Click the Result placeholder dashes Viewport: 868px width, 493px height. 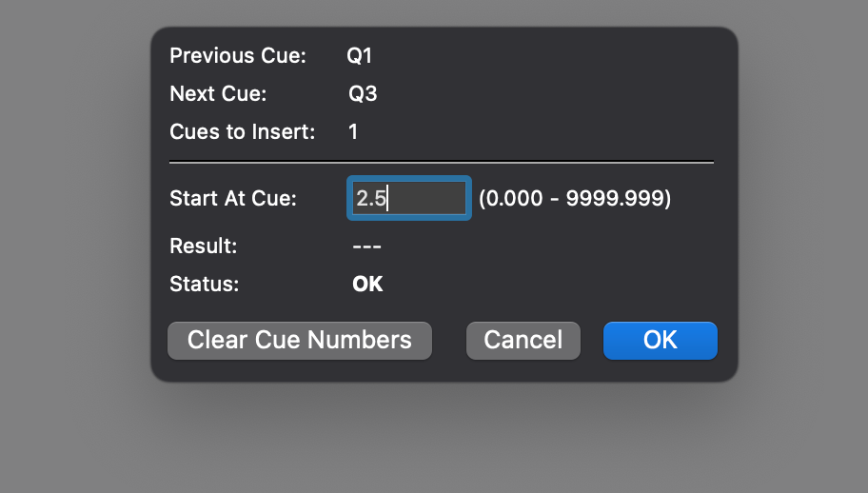[x=366, y=246]
